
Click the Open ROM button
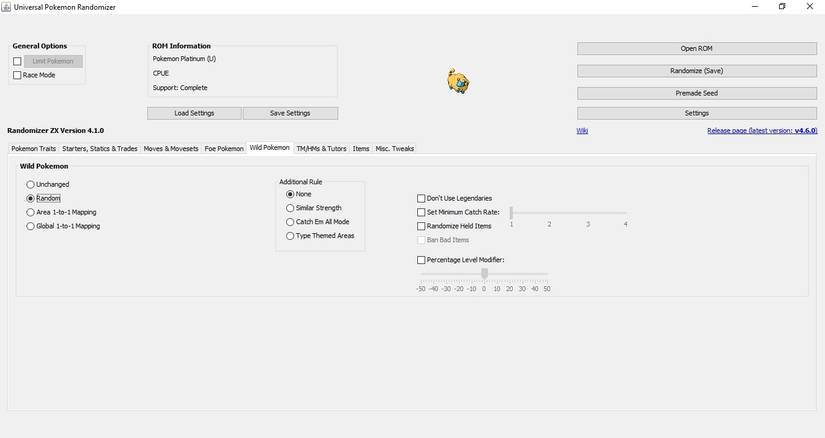pos(697,48)
